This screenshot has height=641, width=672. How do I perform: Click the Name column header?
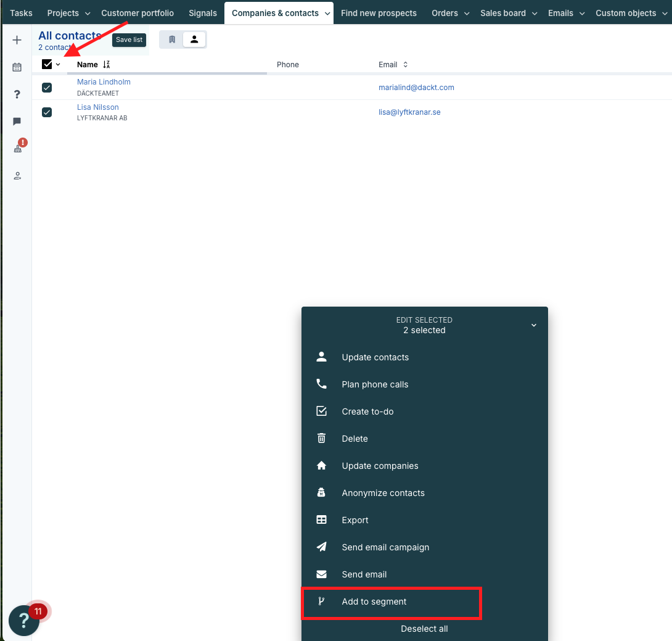tap(88, 64)
